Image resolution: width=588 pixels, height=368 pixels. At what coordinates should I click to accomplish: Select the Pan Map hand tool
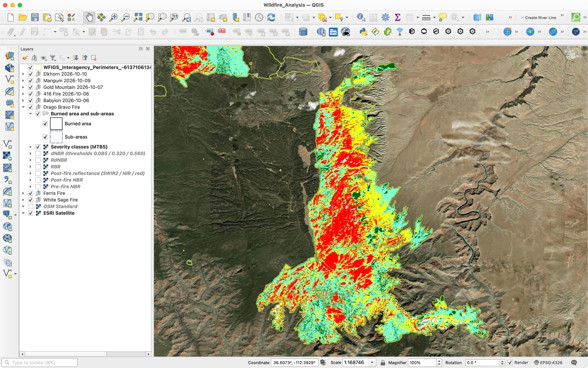[89, 17]
